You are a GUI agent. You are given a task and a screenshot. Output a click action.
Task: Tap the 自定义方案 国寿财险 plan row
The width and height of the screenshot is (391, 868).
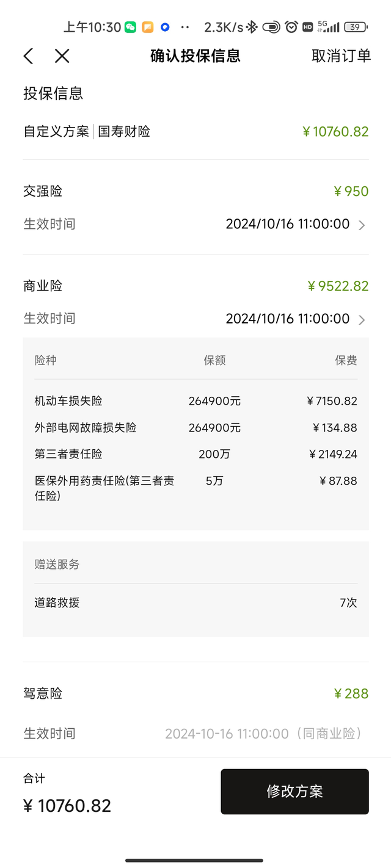pyautogui.click(x=195, y=131)
